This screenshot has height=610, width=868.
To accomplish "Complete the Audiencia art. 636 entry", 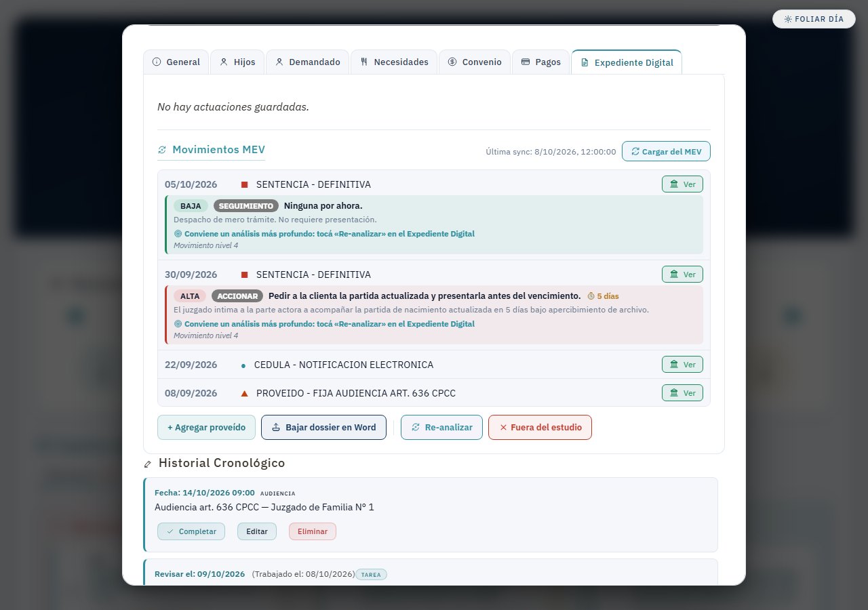I will tap(191, 531).
